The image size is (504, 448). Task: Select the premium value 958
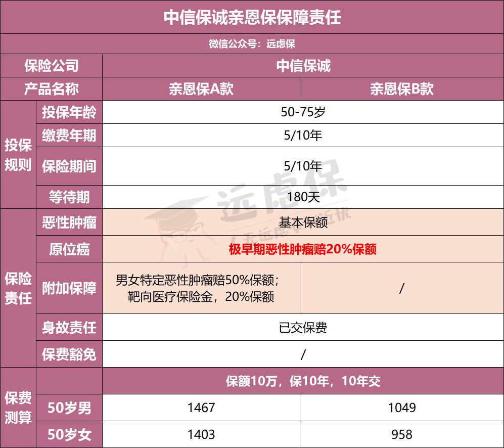401,434
